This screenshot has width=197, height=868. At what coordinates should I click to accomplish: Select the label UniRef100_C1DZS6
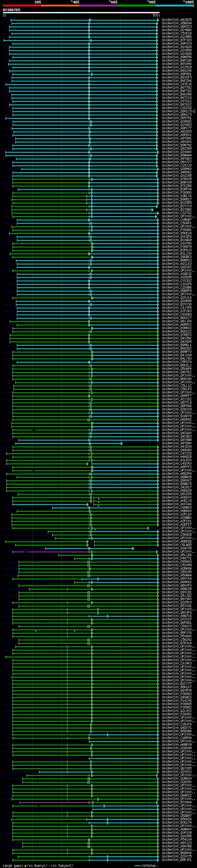[177, 108]
